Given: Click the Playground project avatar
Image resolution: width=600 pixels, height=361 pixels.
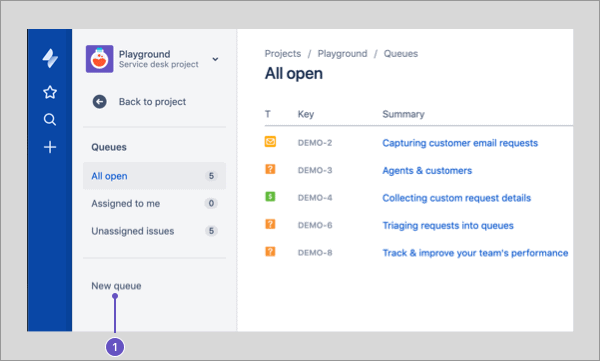Looking at the screenshot, I should point(99,59).
